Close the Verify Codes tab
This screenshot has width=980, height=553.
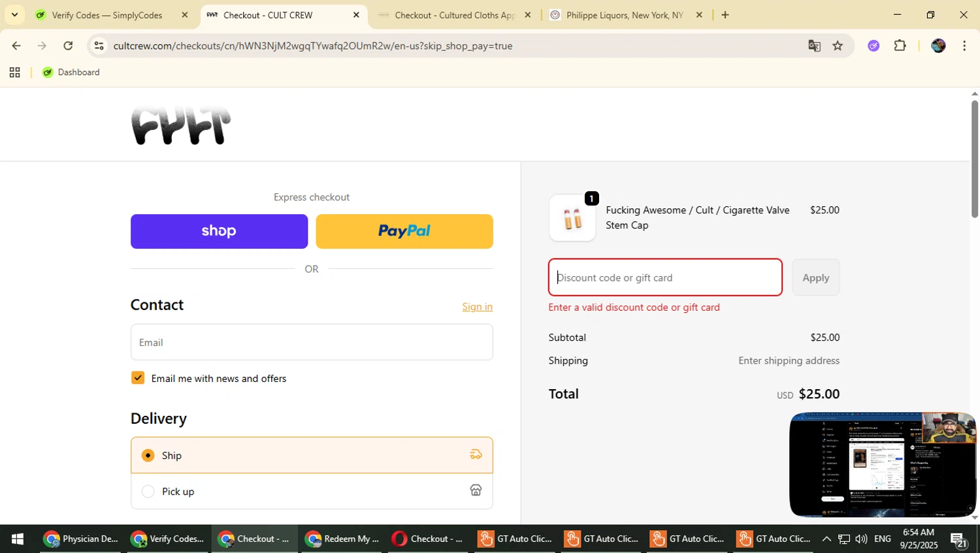tap(184, 15)
